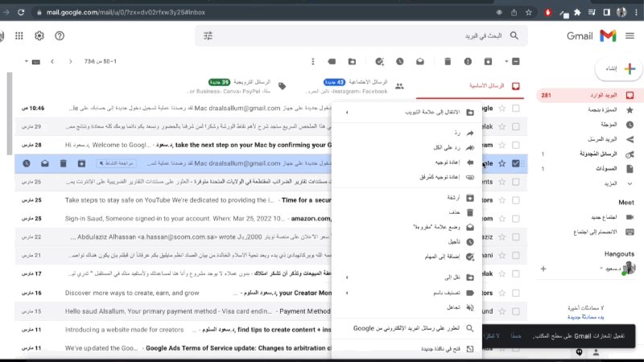
Task: Click the move to folder toolbar icon
Action: point(352,62)
